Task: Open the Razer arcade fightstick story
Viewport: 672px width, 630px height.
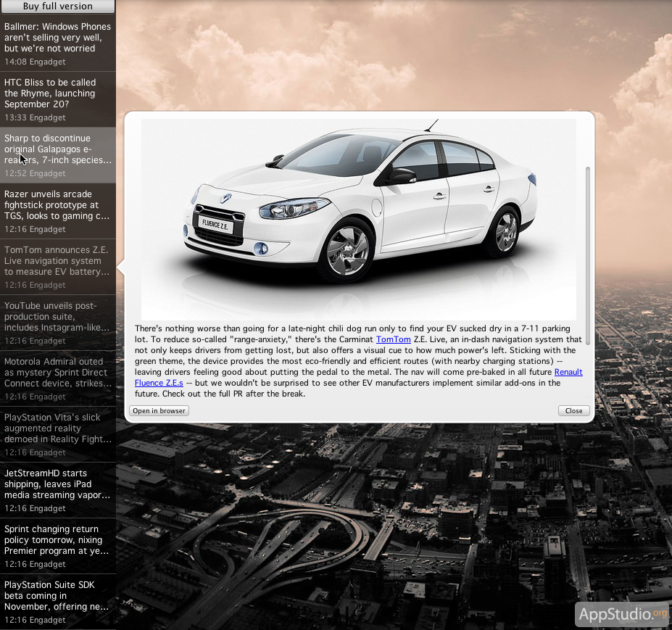Action: click(x=58, y=211)
